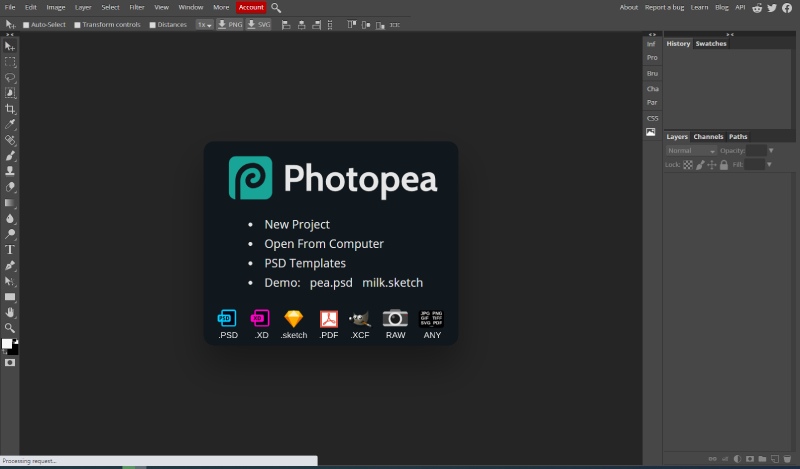Choose the Gradient tool
The image size is (800, 469).
[10, 203]
